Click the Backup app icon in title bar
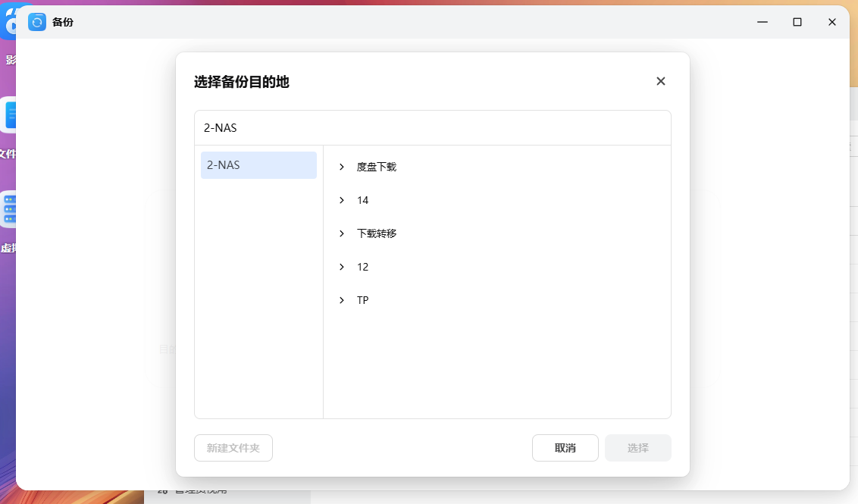858x504 pixels. (36, 22)
